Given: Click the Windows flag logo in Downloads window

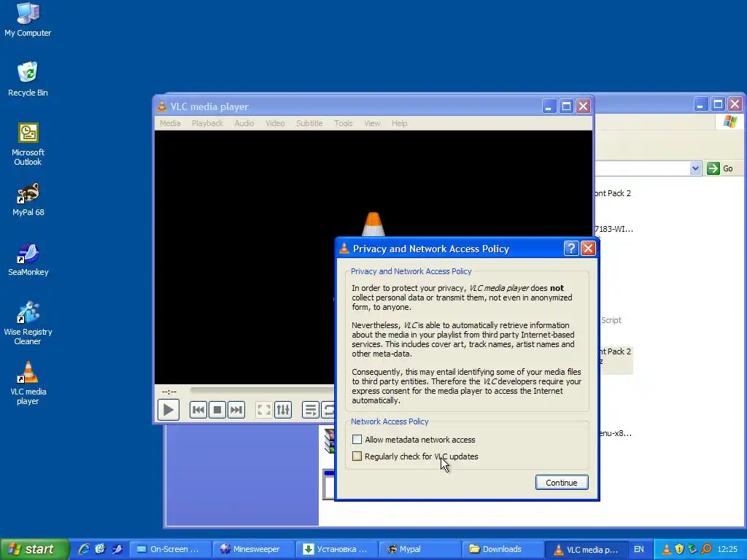Looking at the screenshot, I should (729, 122).
